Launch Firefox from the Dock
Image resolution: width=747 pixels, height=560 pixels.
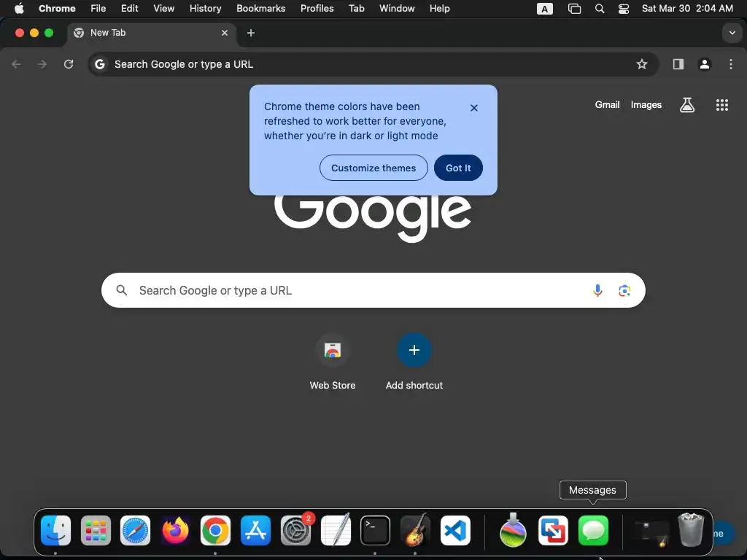[175, 531]
